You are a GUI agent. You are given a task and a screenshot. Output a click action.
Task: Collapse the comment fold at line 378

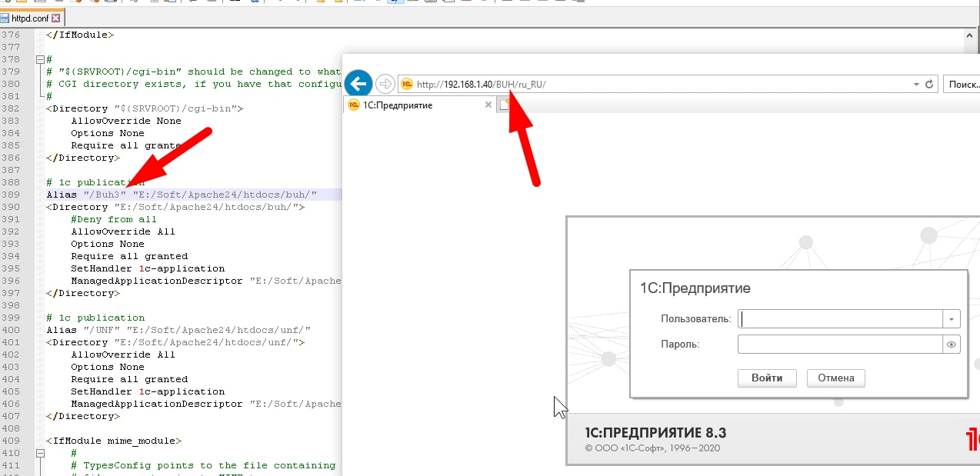39,59
